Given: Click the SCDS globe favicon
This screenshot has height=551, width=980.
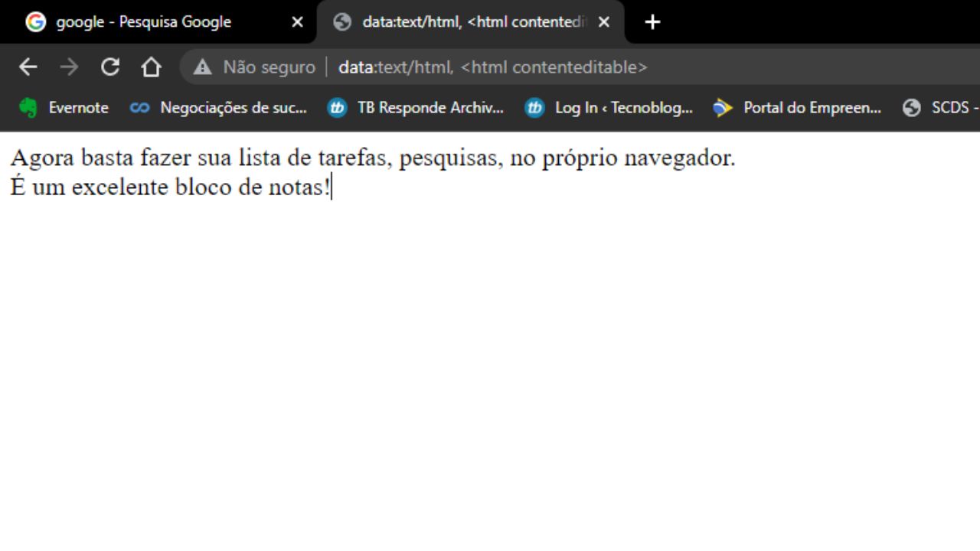Looking at the screenshot, I should click(x=911, y=108).
